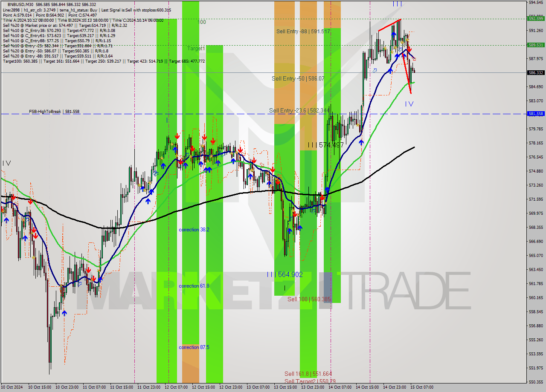This screenshot has height=392, width=546.
Task: Click the '14 Oct 07:00' time axis label
Action: pyautogui.click(x=340, y=387)
